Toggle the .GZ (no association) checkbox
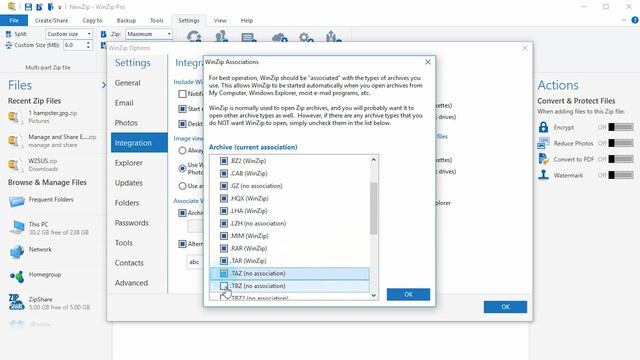 click(224, 186)
